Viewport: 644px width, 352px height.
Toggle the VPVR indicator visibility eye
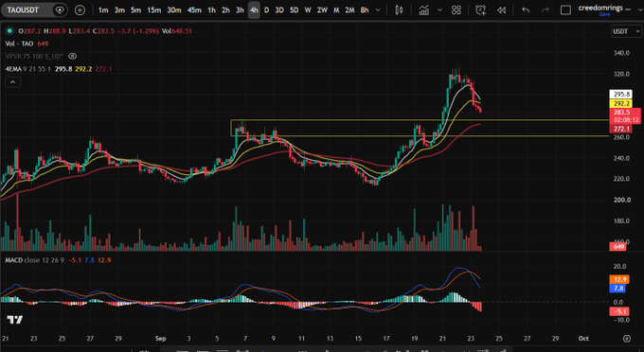(x=72, y=56)
